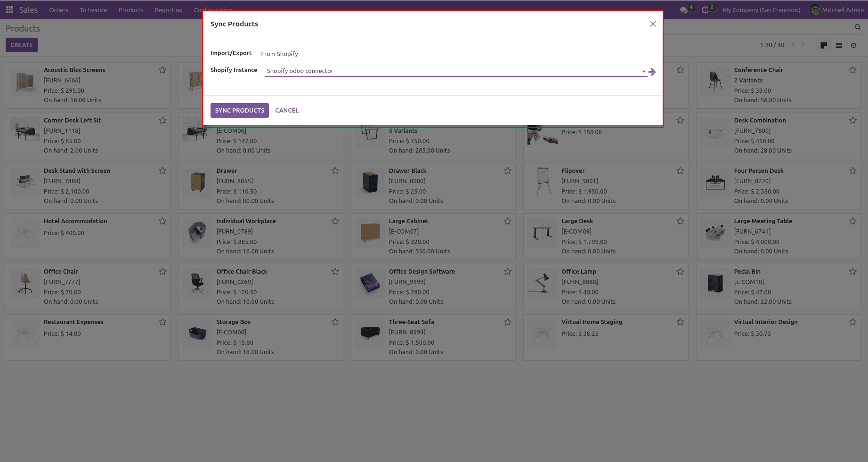Screen dimensions: 868x462
Task: Favorite the Corner Desk Left Sit product
Action: click(x=162, y=120)
